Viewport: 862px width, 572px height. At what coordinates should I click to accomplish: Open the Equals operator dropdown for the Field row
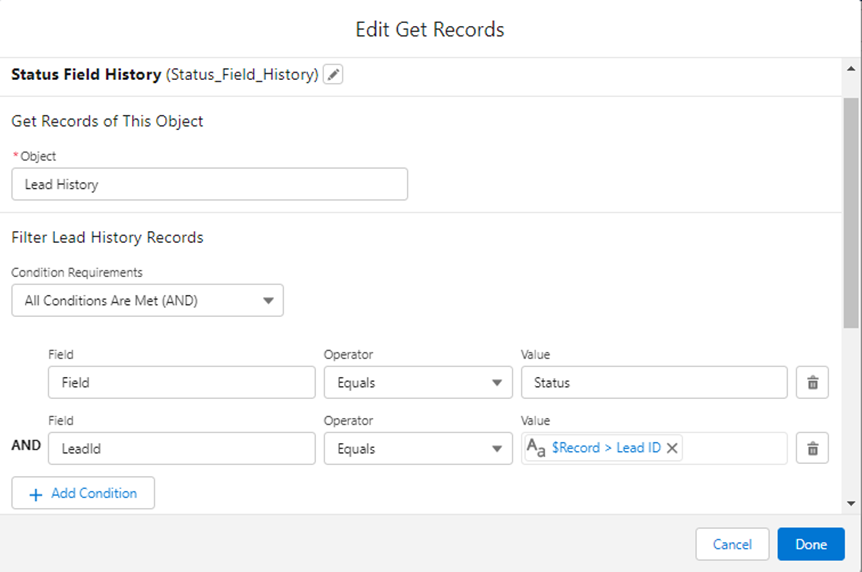418,382
